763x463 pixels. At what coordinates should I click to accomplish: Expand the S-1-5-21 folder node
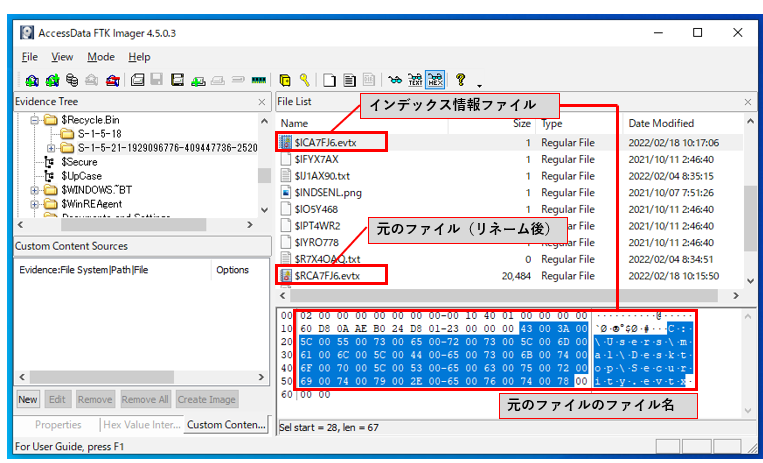click(x=51, y=148)
